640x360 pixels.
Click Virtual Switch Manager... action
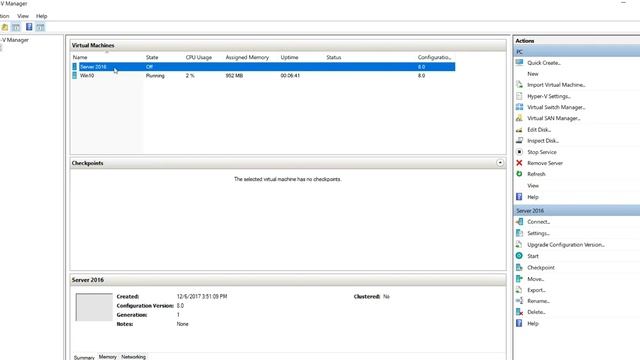coord(556,107)
